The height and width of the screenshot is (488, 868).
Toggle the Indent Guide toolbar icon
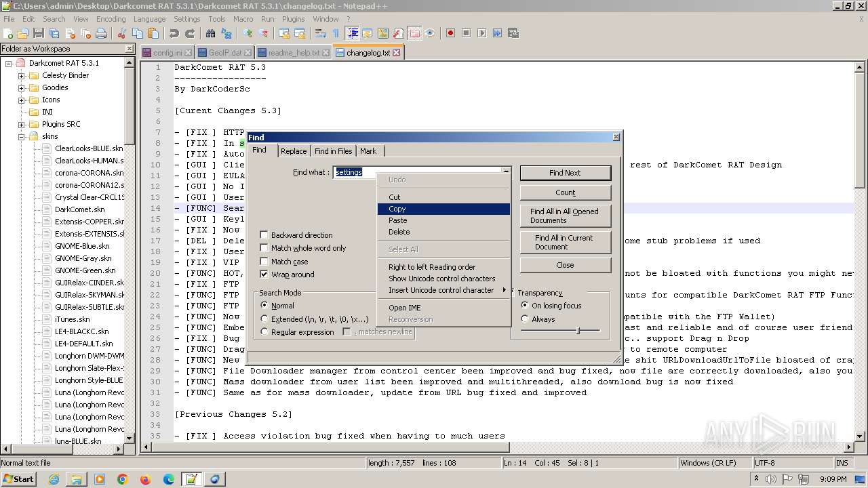tap(353, 33)
